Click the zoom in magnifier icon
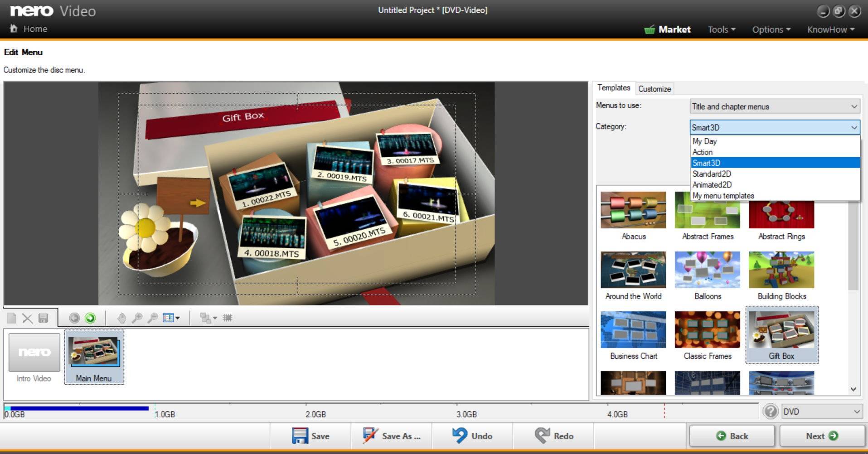 (x=137, y=318)
